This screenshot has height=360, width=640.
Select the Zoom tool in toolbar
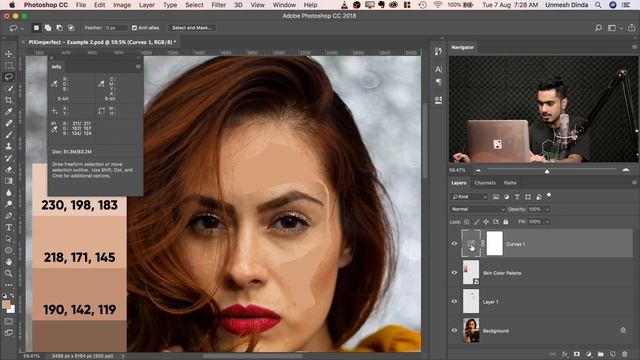click(9, 273)
